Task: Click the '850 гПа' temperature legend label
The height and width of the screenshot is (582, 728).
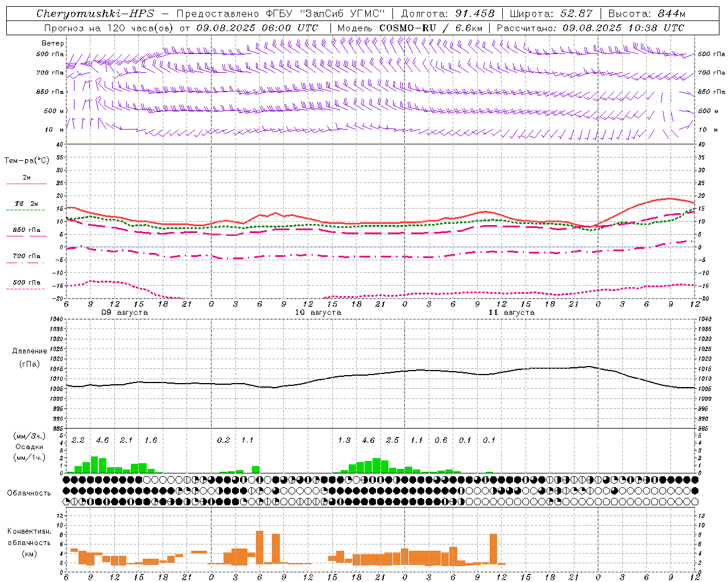Action: (x=26, y=230)
